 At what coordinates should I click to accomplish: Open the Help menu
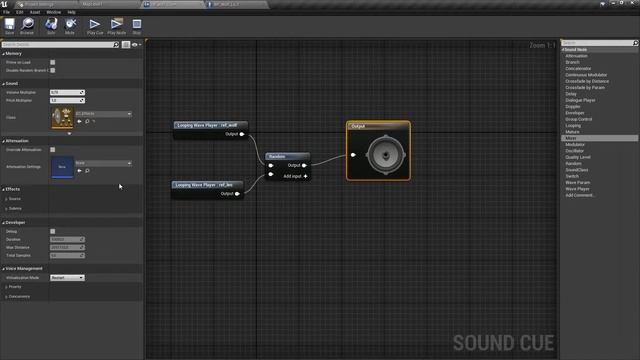(71, 12)
